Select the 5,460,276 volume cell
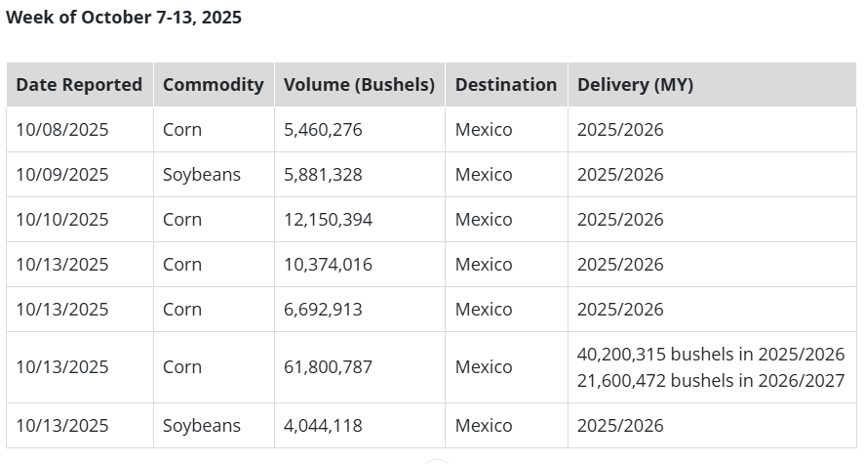This screenshot has height=464, width=864. (323, 130)
